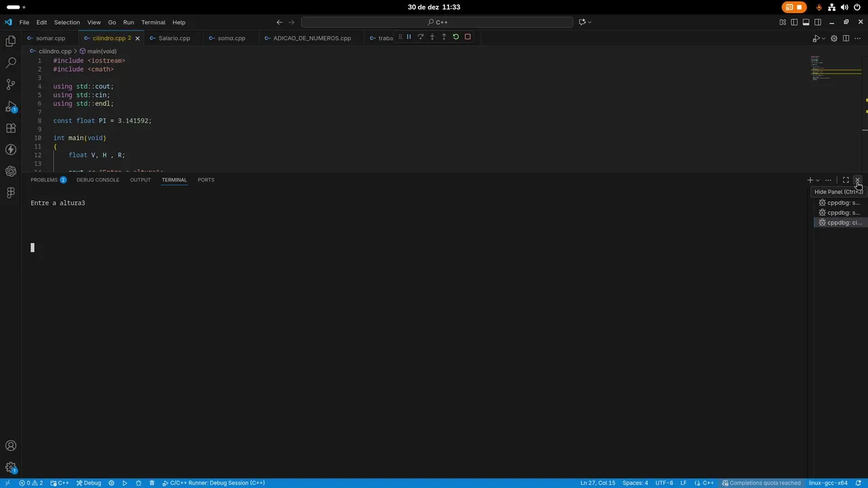Viewport: 868px width, 488px height.
Task: Click the status bar bug debug icon
Action: [x=138, y=483]
